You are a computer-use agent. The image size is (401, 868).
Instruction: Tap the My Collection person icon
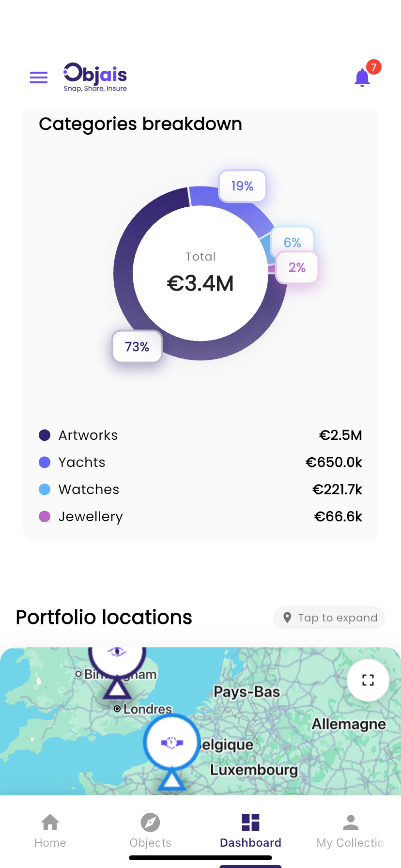coord(351,822)
